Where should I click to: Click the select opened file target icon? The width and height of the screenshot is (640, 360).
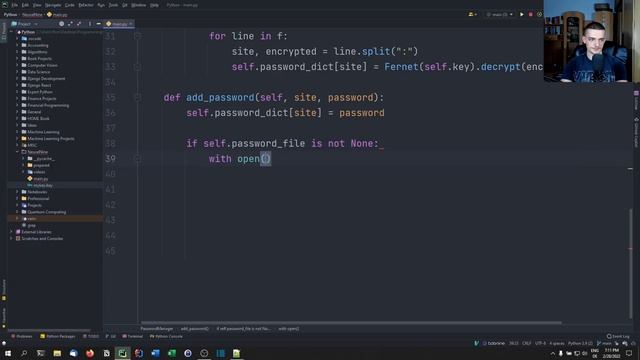click(62, 24)
